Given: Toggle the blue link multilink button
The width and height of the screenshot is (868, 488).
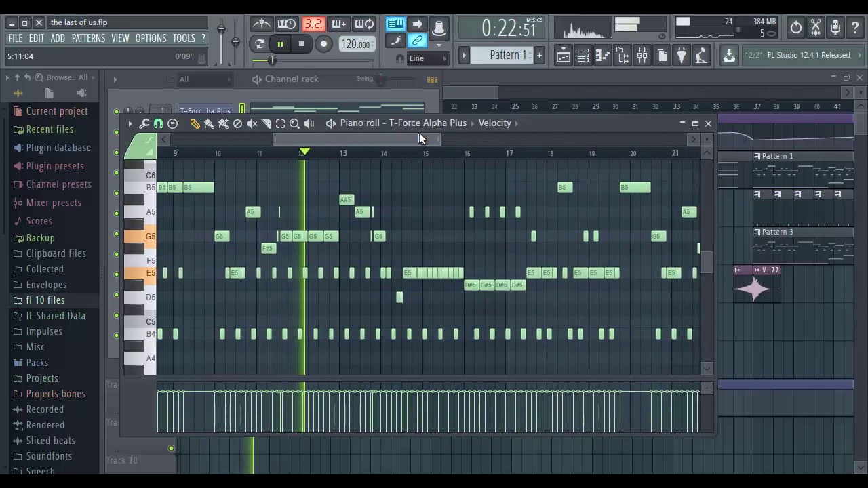Looking at the screenshot, I should pos(417,41).
